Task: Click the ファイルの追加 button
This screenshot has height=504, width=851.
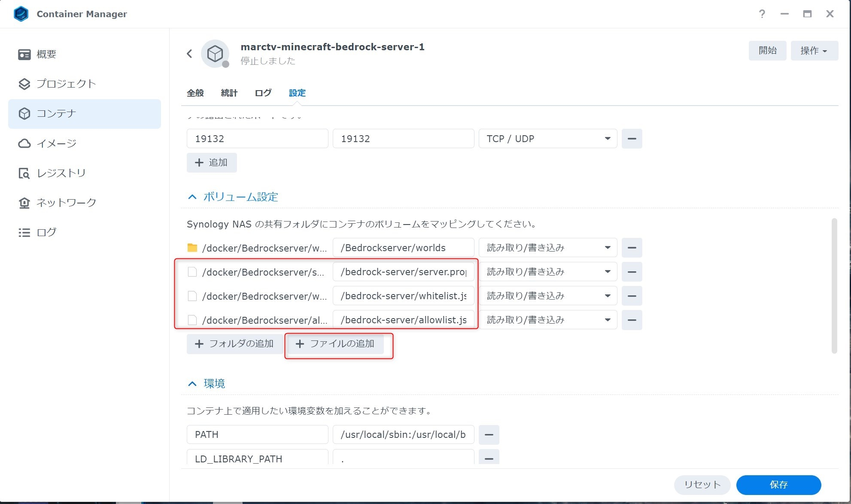Action: click(x=335, y=344)
